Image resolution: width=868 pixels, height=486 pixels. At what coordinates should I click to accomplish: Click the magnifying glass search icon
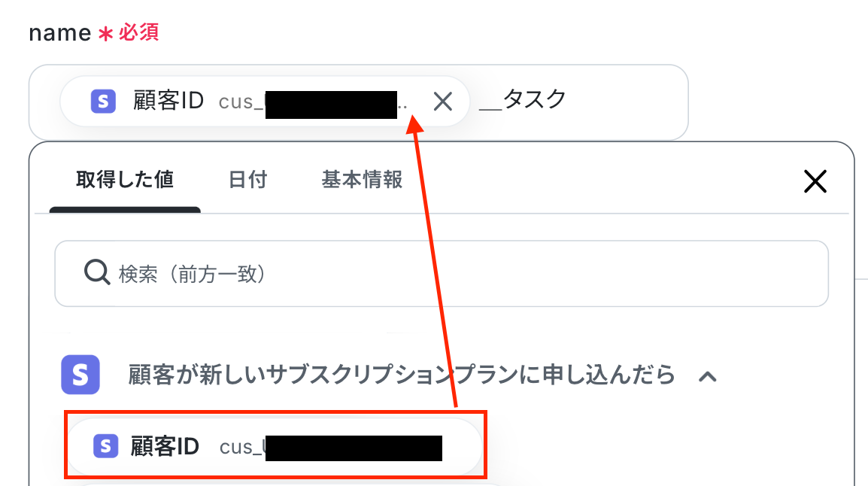pyautogui.click(x=97, y=272)
